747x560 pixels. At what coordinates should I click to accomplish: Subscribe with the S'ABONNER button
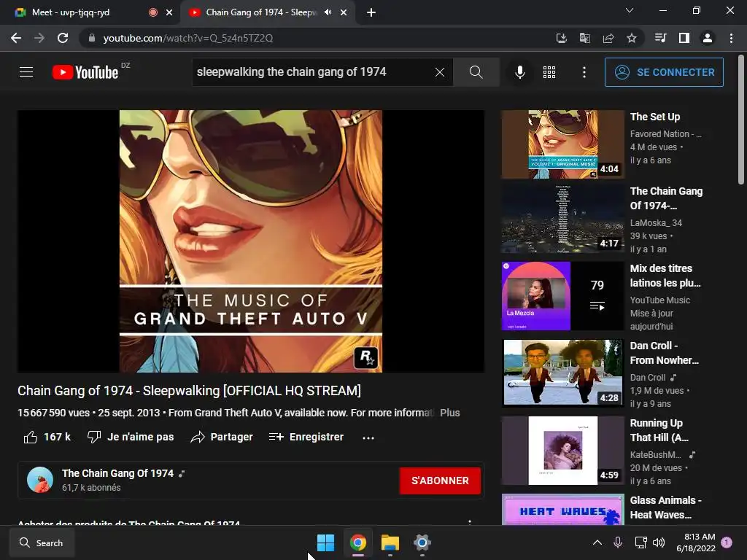coord(440,481)
